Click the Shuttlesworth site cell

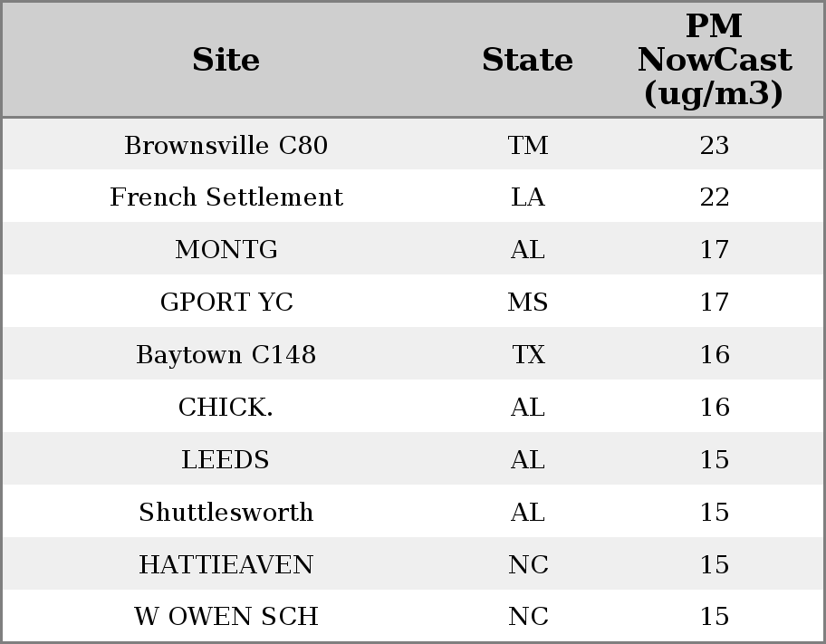[226, 513]
